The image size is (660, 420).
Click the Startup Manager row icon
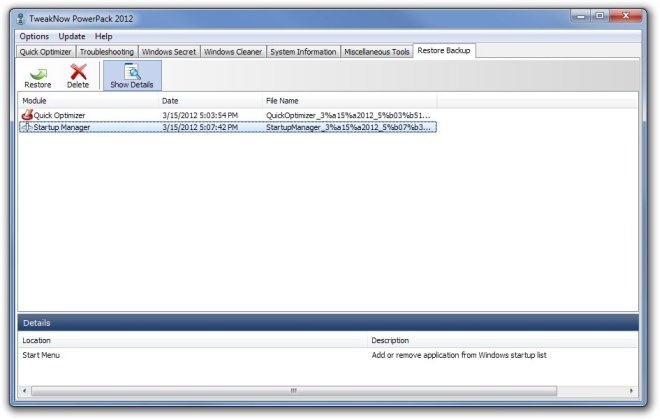pos(27,127)
